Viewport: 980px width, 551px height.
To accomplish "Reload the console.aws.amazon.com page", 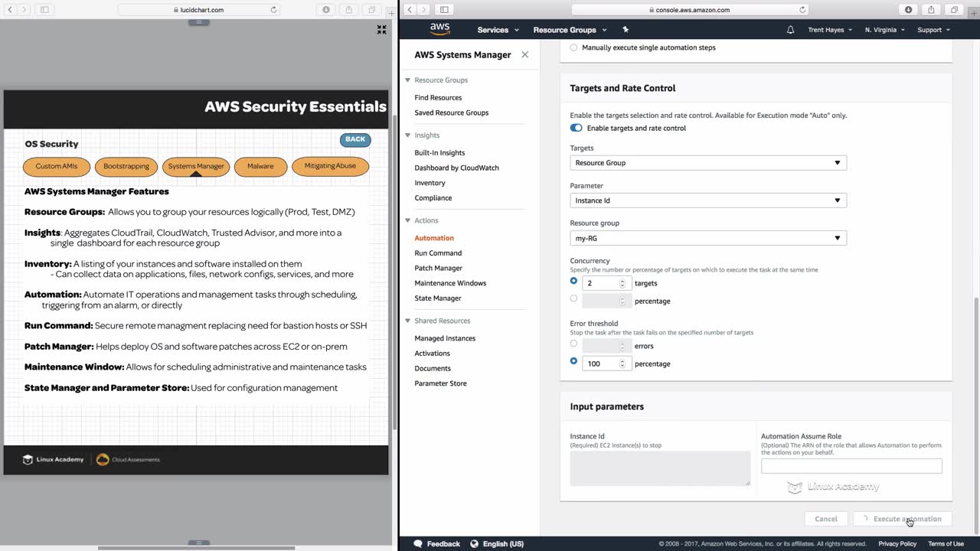I will (x=802, y=10).
